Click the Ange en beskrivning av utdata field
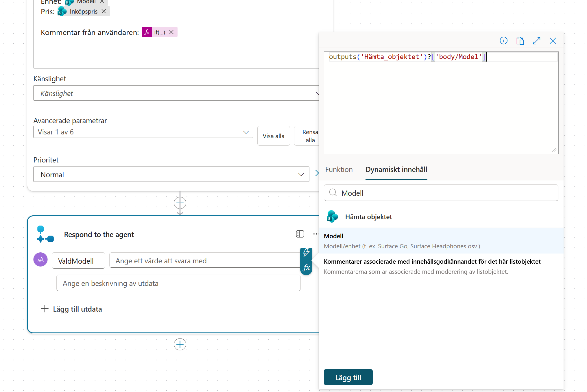The height and width of the screenshot is (392, 587). pos(178,283)
